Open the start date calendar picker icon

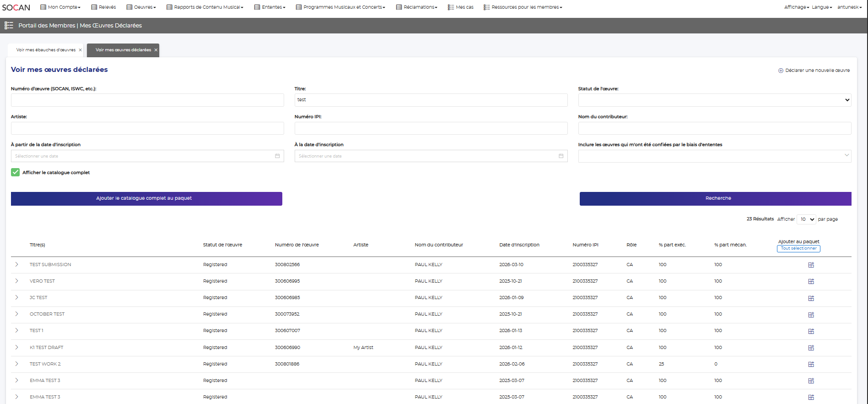click(x=277, y=156)
